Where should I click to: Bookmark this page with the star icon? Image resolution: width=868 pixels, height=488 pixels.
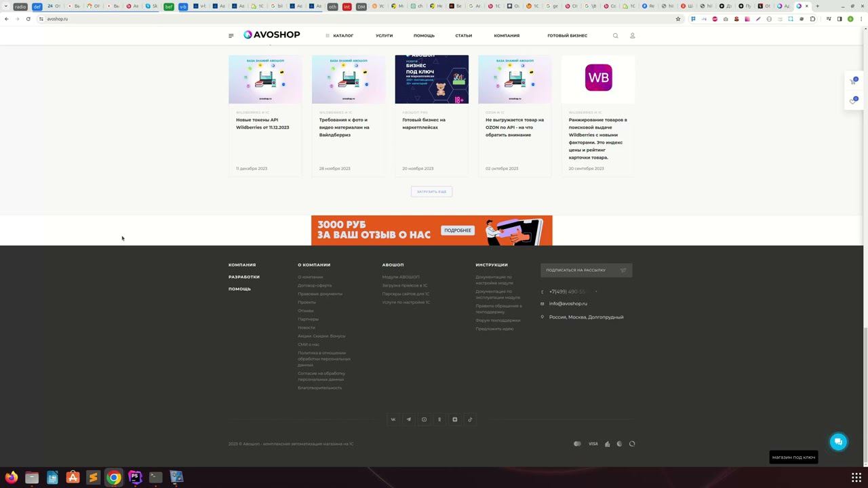[x=678, y=19]
